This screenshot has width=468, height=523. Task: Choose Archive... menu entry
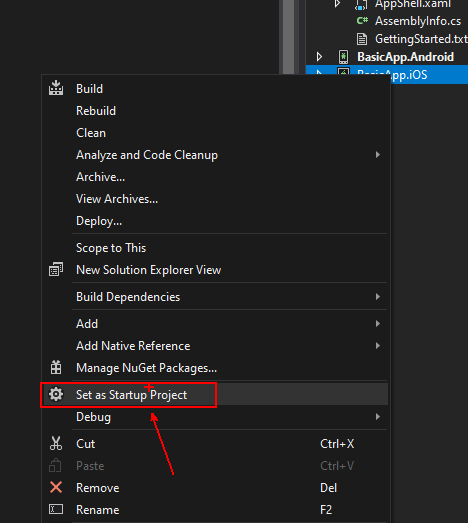coord(100,177)
